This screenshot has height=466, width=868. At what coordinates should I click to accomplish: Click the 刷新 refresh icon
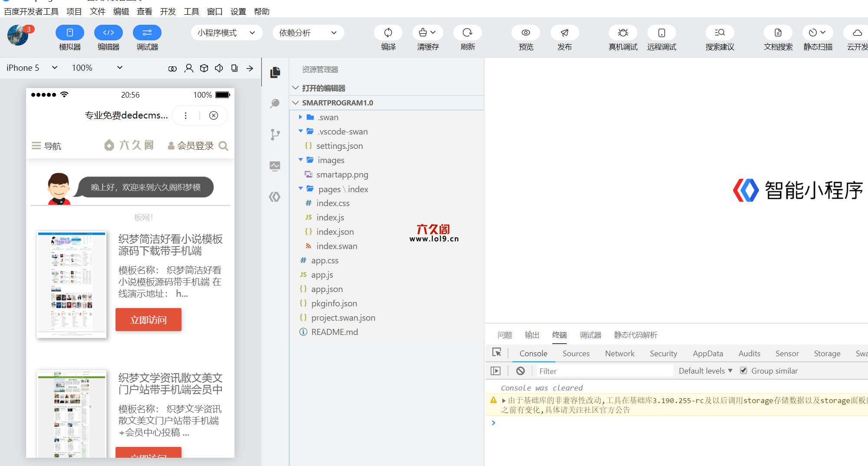point(467,33)
